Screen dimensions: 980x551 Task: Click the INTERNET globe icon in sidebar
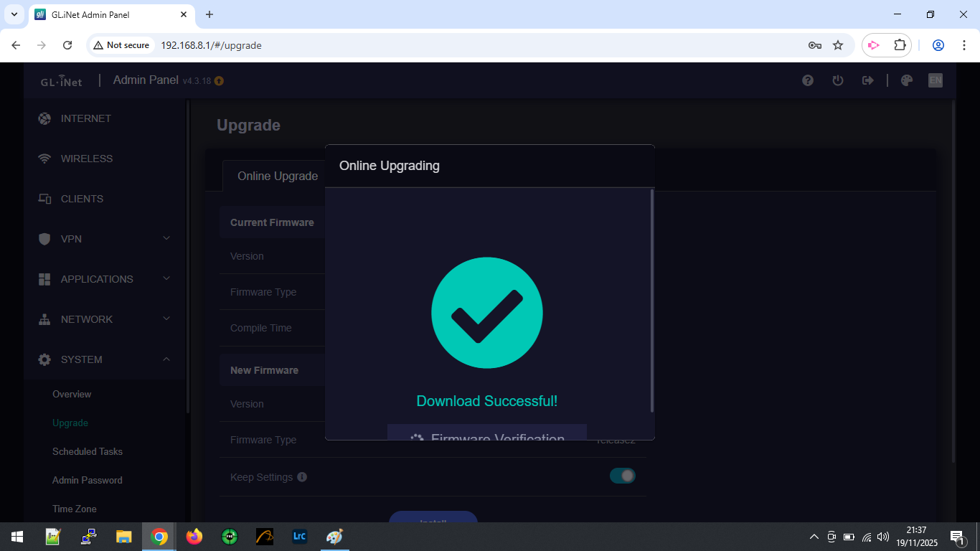[x=44, y=118]
